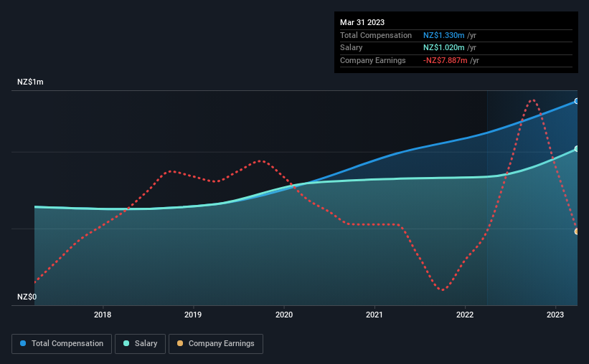Click the 2020 x-axis label
This screenshot has height=364, width=589.
(284, 315)
